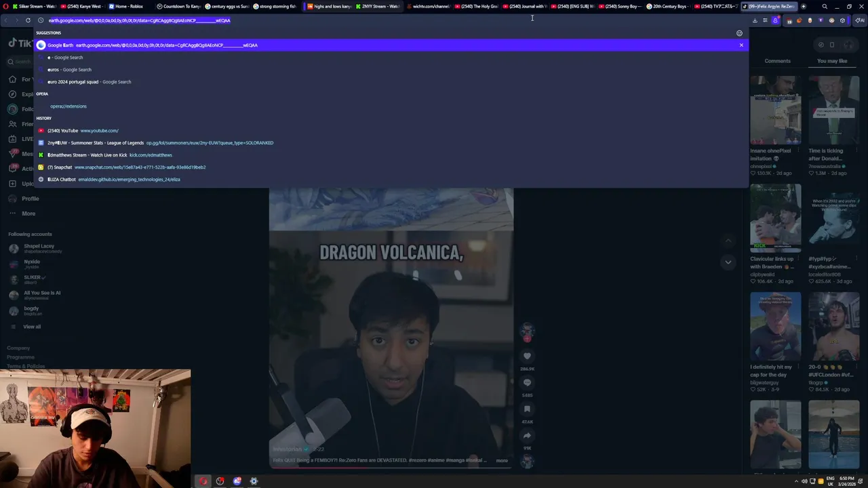Switch to the 'Home - Roblox' tab

[129, 6]
